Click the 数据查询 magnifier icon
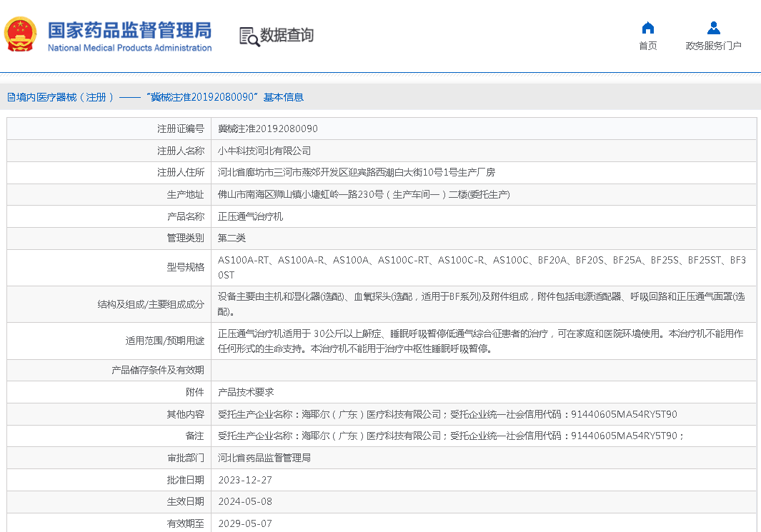 249,36
